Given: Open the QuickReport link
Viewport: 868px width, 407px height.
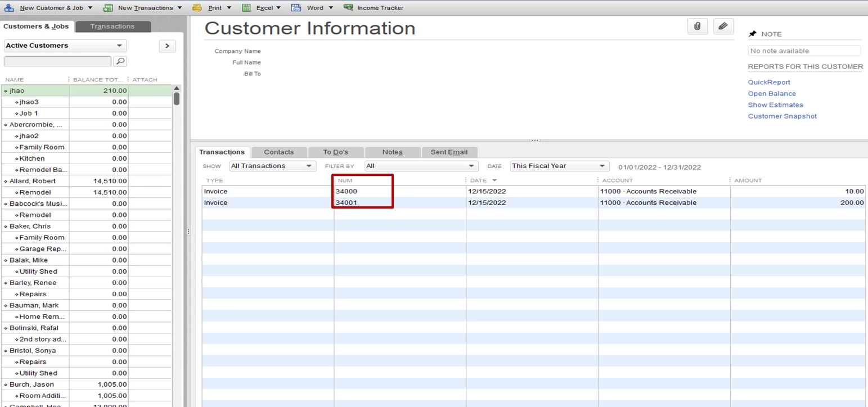Looking at the screenshot, I should coord(769,83).
